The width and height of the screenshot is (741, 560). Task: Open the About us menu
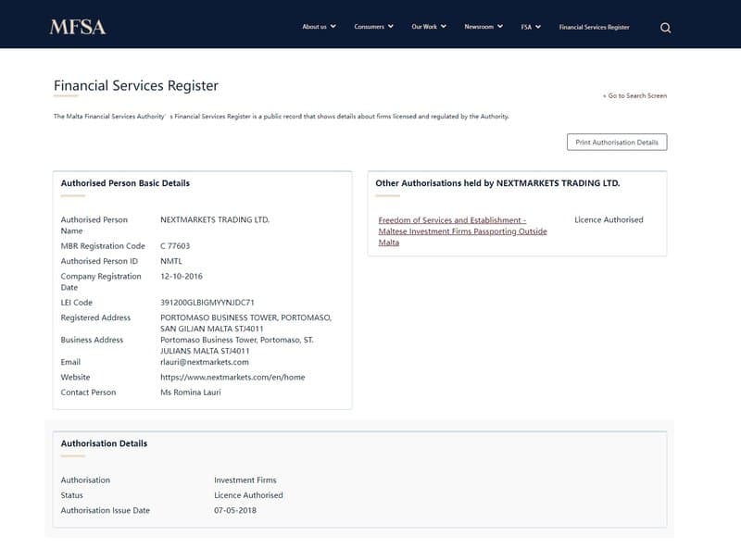pyautogui.click(x=314, y=27)
